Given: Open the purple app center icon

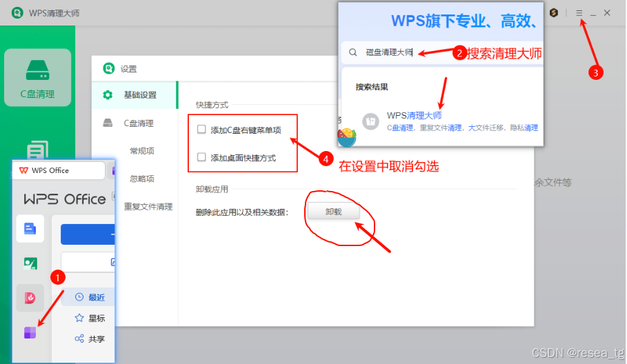Looking at the screenshot, I should tap(30, 332).
